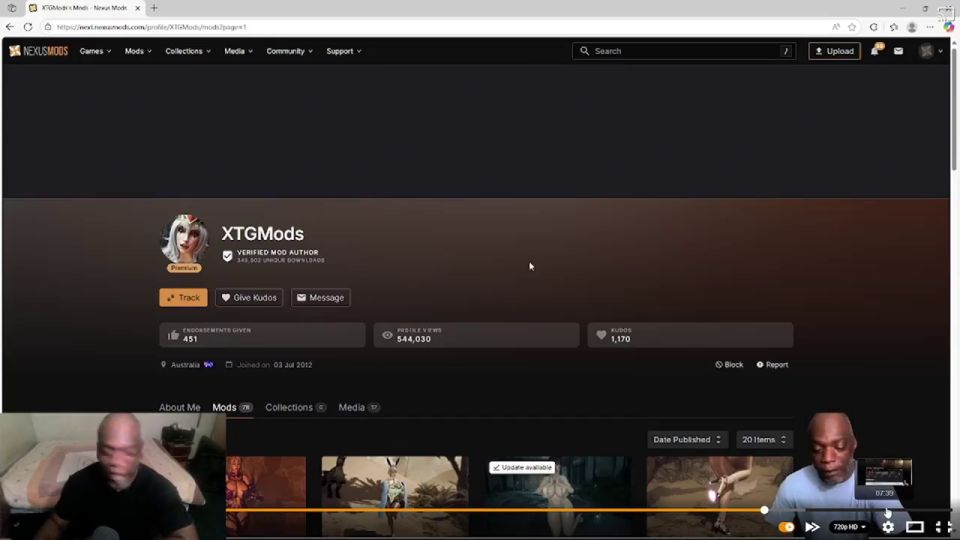Enter fullscreen with the video corner icon
The image size is (960, 540).
[x=943, y=527]
